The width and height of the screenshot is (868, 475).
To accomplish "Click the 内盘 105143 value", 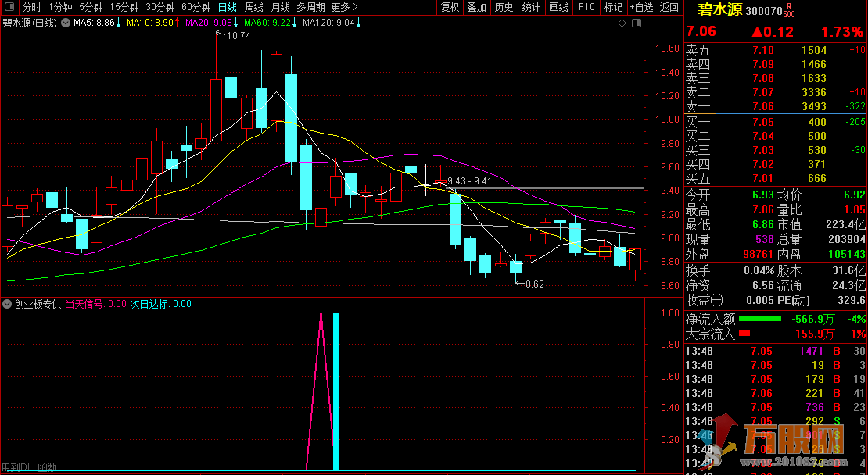I will 847,254.
